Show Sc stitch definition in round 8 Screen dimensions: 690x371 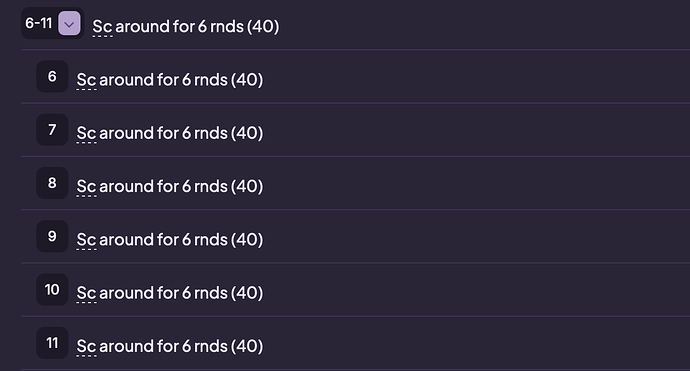[86, 187]
